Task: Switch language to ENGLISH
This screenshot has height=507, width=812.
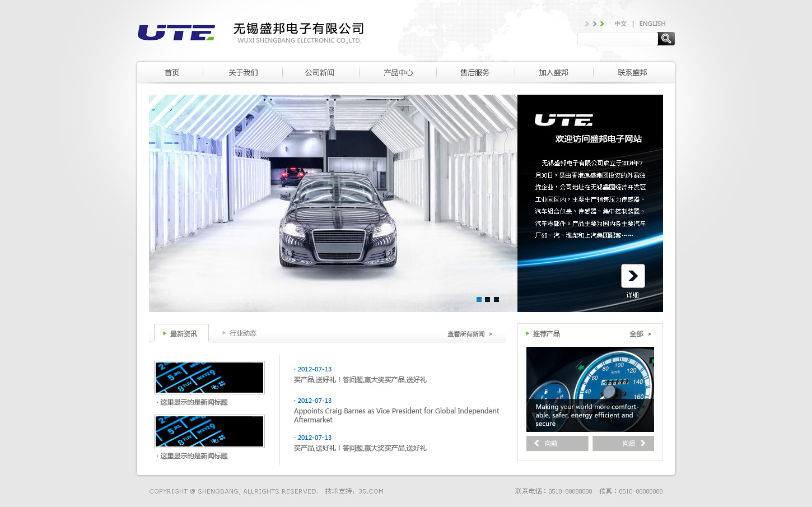Action: pos(652,24)
